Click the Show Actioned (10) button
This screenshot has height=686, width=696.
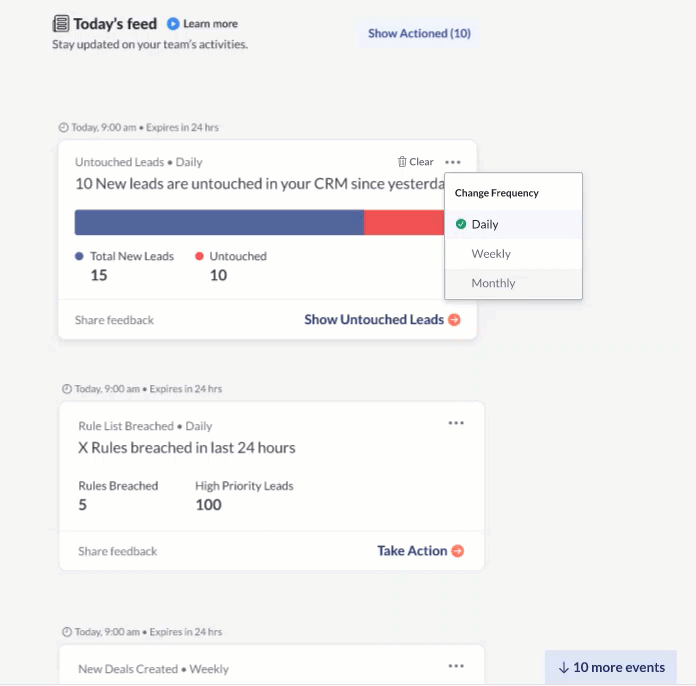click(419, 34)
